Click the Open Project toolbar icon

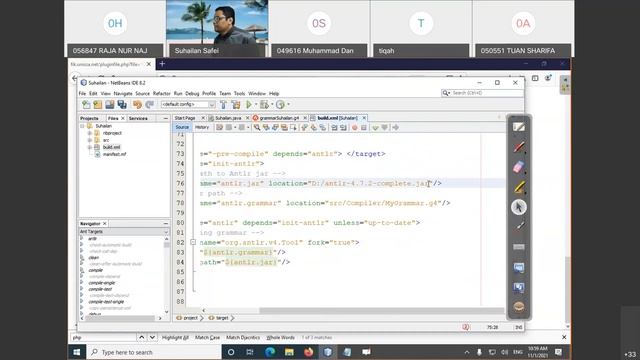click(110, 104)
